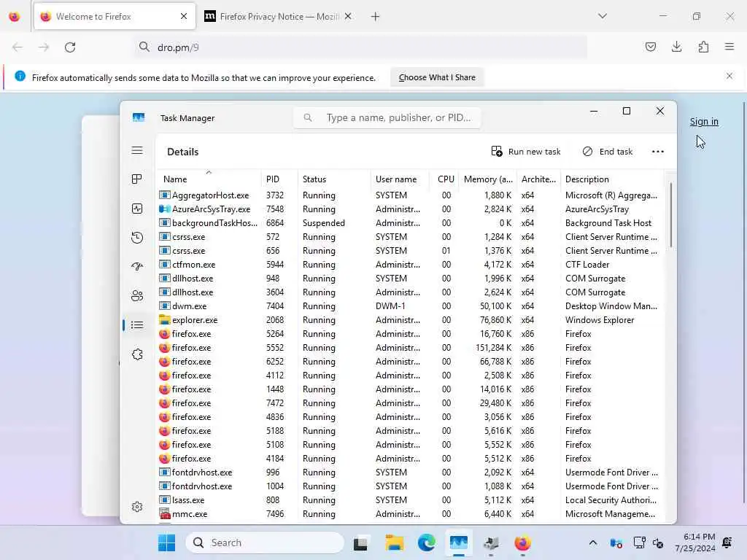
Task: Click the taskbar Search box
Action: tap(265, 542)
